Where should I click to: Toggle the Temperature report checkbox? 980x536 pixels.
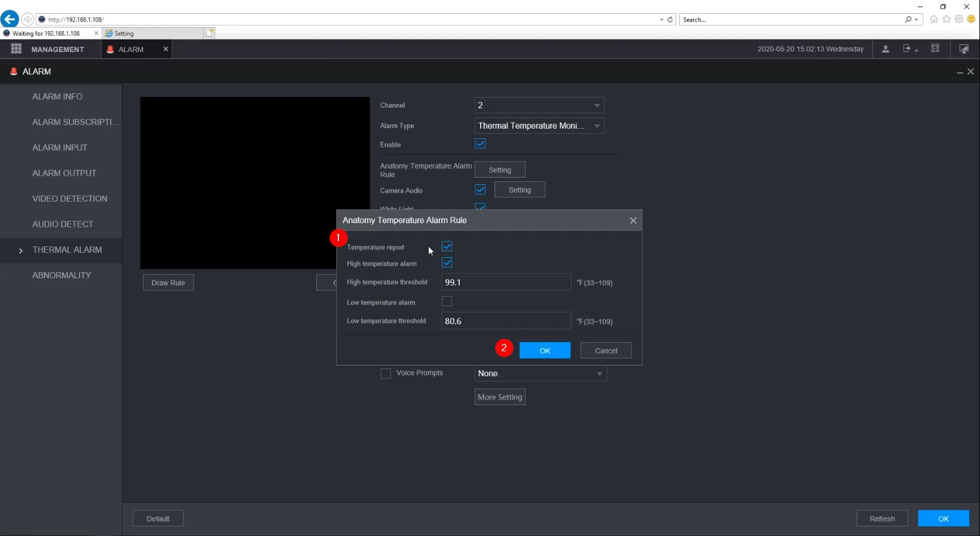[447, 246]
